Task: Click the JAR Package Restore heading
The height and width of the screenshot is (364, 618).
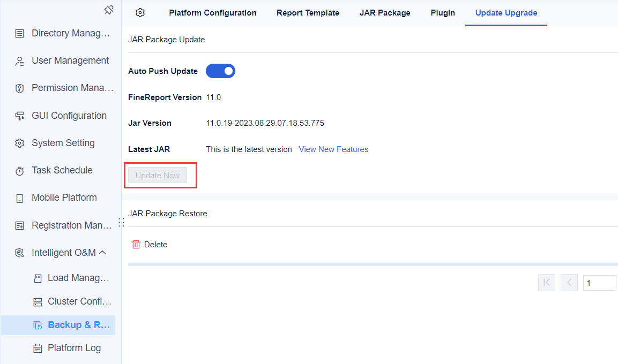Action: tap(168, 213)
